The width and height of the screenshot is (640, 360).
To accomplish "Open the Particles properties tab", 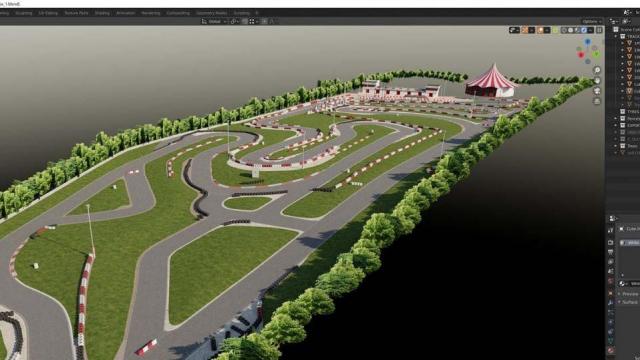I will (x=611, y=312).
